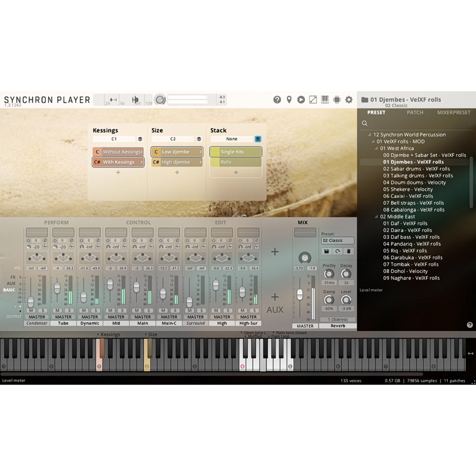Click the Mid channel volume fader
Screen dimensions: 476x476
(110, 284)
